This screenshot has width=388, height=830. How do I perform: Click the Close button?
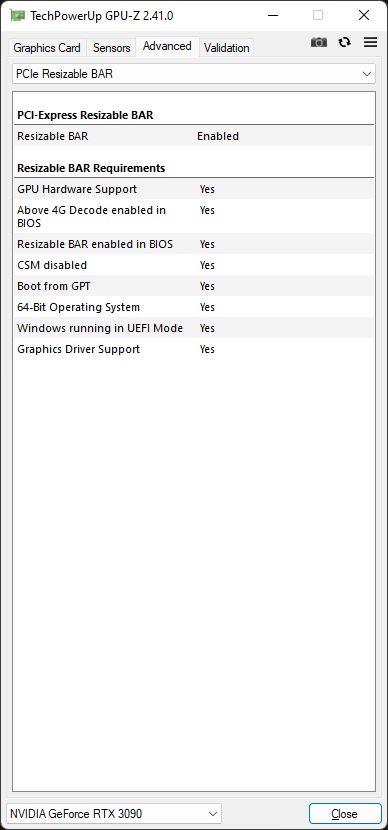345,813
